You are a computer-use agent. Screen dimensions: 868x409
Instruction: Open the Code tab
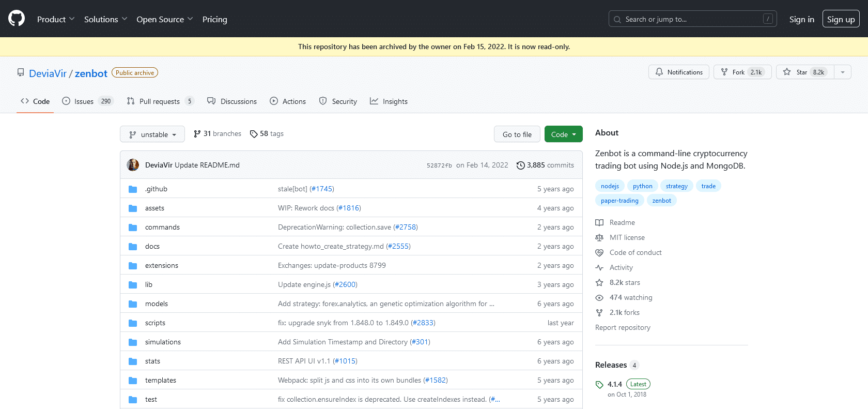tap(35, 101)
